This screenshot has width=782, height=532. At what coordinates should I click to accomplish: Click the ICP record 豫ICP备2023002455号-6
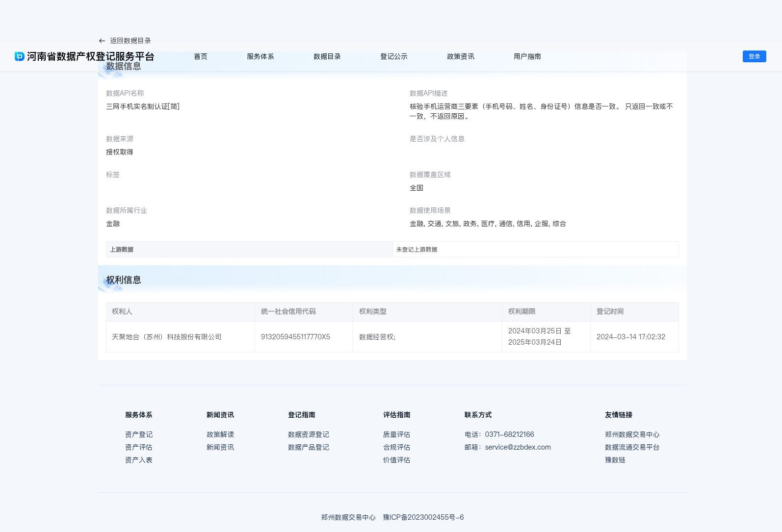pos(423,517)
